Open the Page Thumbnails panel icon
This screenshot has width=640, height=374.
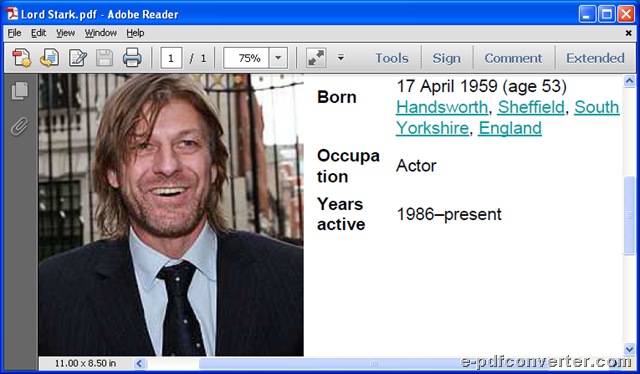pyautogui.click(x=20, y=90)
